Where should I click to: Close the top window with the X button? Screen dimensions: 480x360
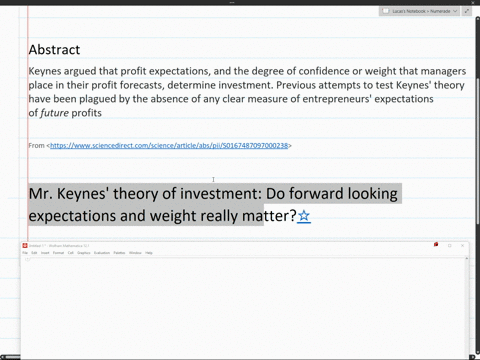point(473,3)
